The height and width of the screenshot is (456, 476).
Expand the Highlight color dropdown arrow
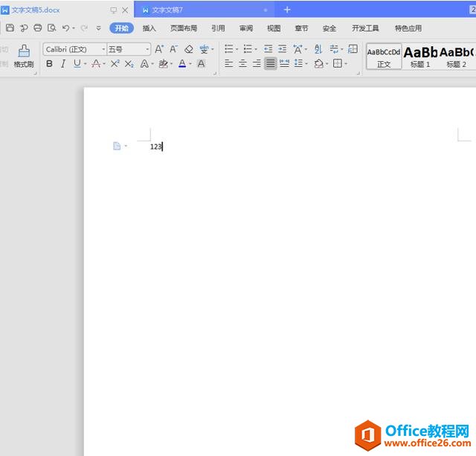[x=171, y=64]
